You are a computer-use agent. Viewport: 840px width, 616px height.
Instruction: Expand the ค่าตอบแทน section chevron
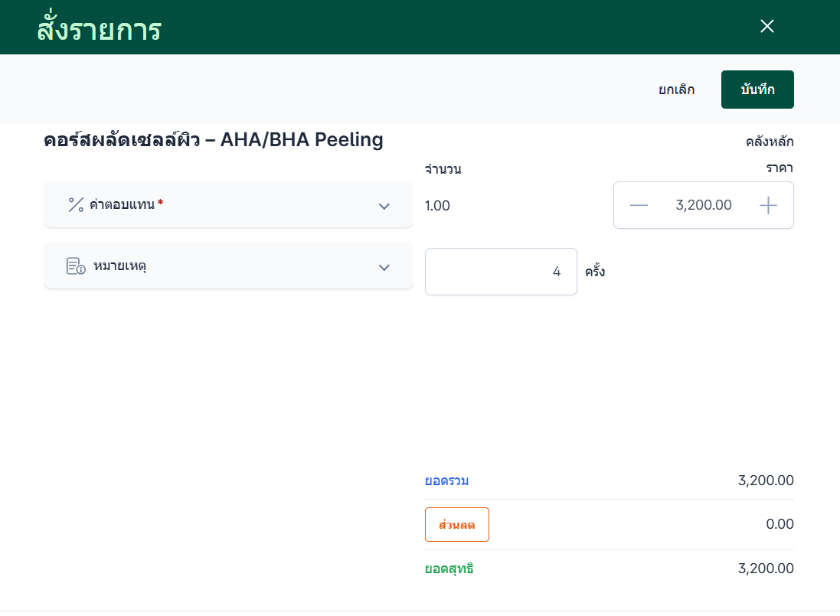[384, 206]
